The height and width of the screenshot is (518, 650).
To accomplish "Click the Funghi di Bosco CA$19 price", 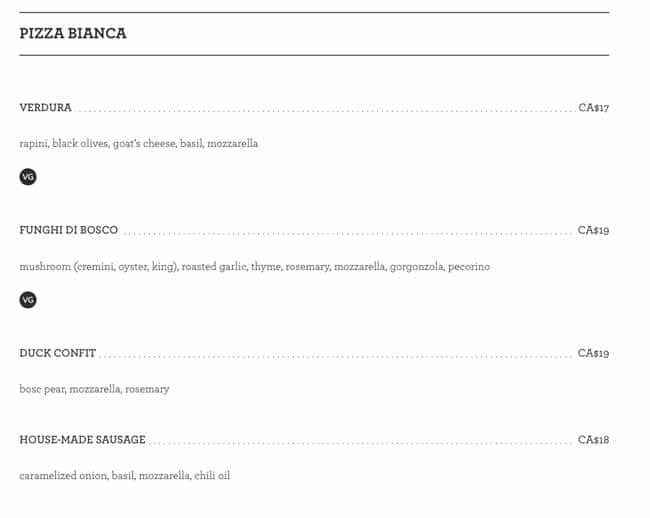I will 593,231.
